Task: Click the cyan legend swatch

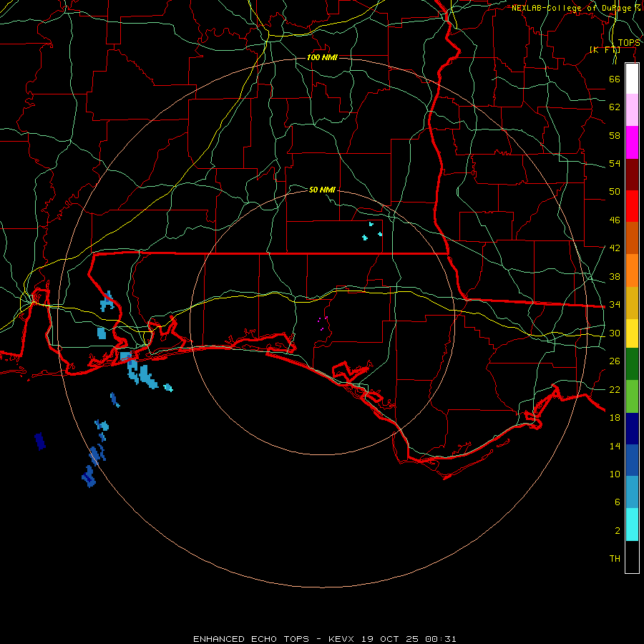Action: [x=632, y=525]
